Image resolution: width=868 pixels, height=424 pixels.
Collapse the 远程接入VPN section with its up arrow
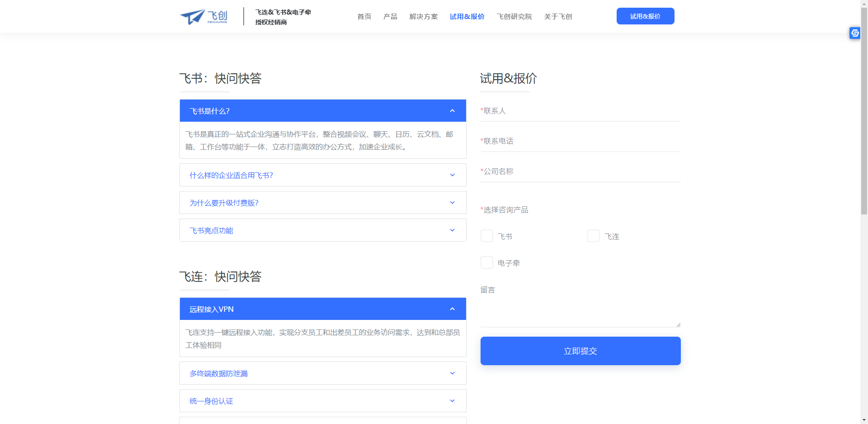(x=452, y=309)
